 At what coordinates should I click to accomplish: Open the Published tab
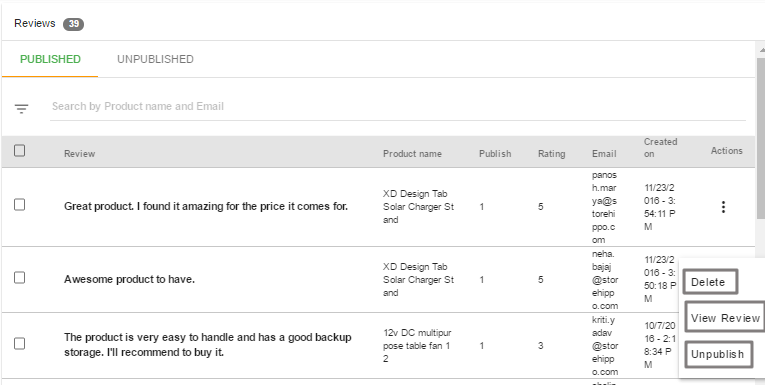50,59
